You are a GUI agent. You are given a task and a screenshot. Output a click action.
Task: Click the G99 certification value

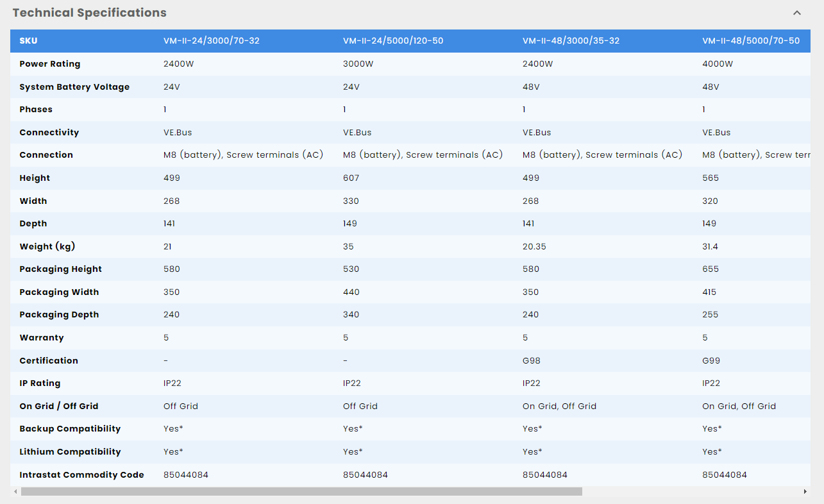(x=711, y=360)
